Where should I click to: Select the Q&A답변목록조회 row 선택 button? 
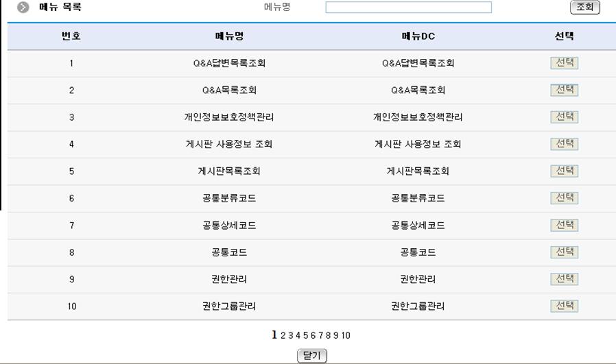564,63
